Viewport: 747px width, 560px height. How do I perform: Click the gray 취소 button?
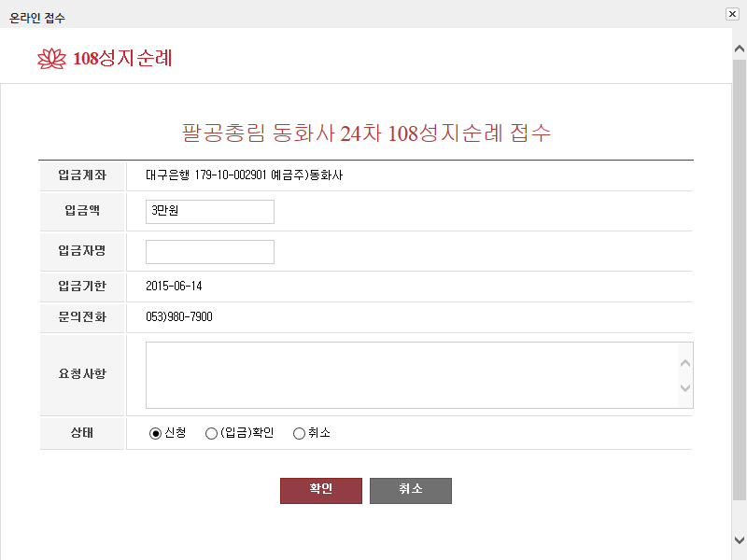tap(411, 491)
